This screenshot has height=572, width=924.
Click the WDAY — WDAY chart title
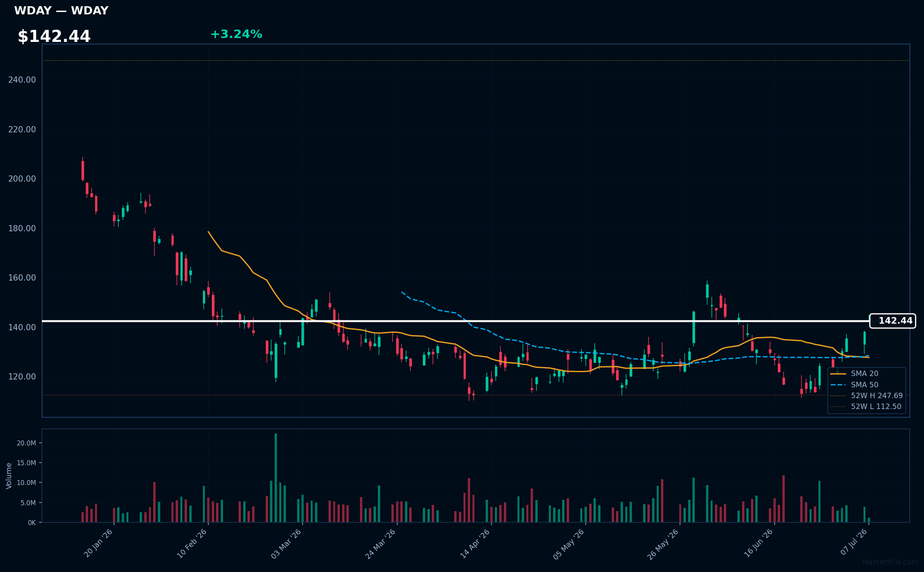coord(61,10)
